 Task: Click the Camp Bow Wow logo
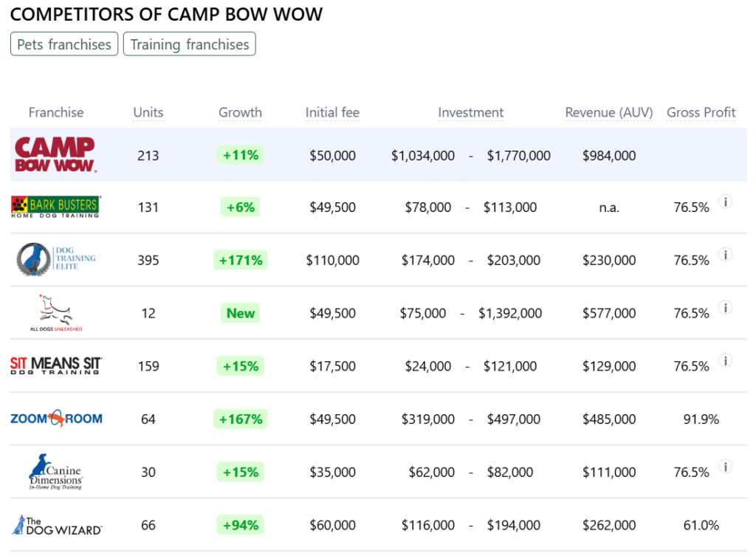55,155
